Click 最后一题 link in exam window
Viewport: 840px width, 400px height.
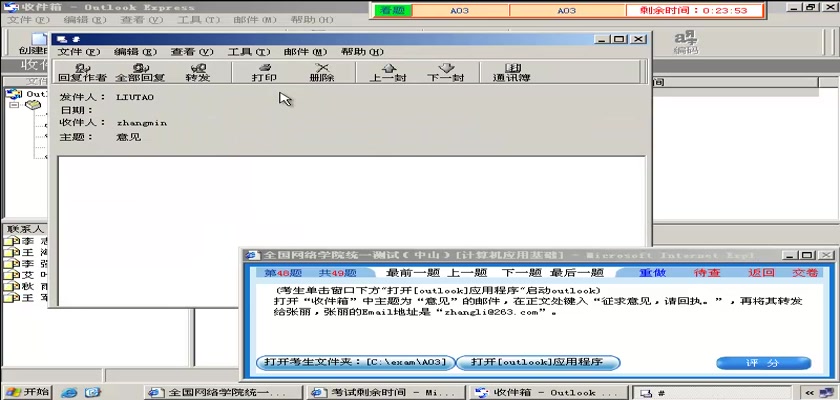577,273
